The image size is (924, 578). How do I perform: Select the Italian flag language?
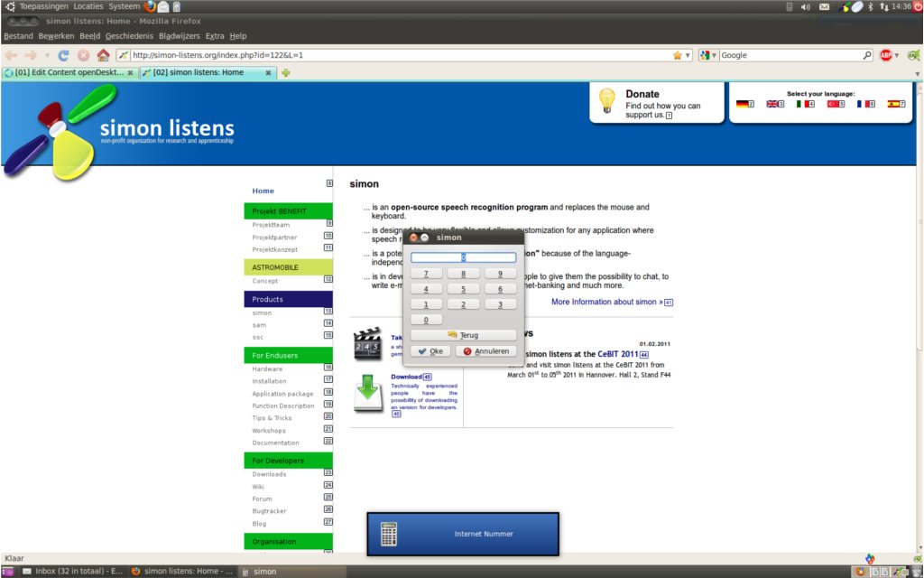802,104
